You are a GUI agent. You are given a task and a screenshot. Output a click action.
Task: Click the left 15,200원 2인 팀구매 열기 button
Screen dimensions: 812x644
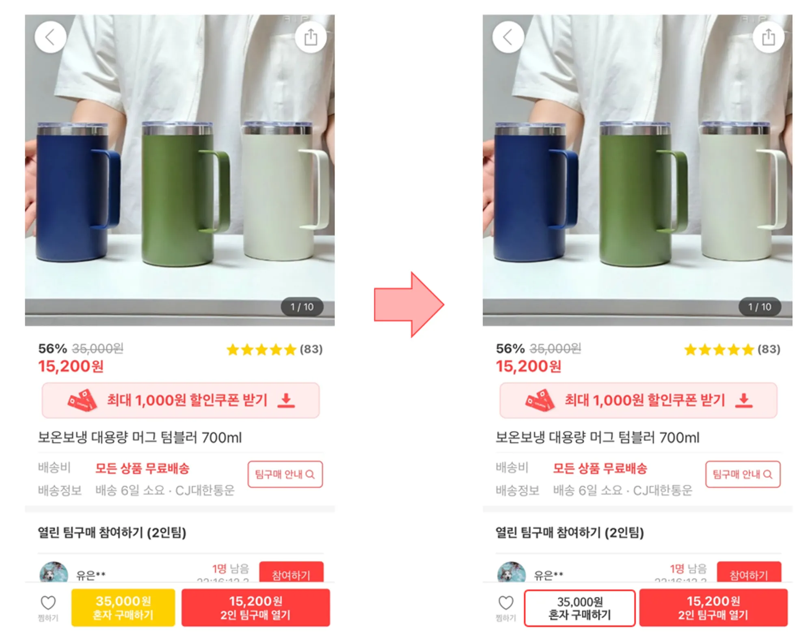click(x=255, y=607)
